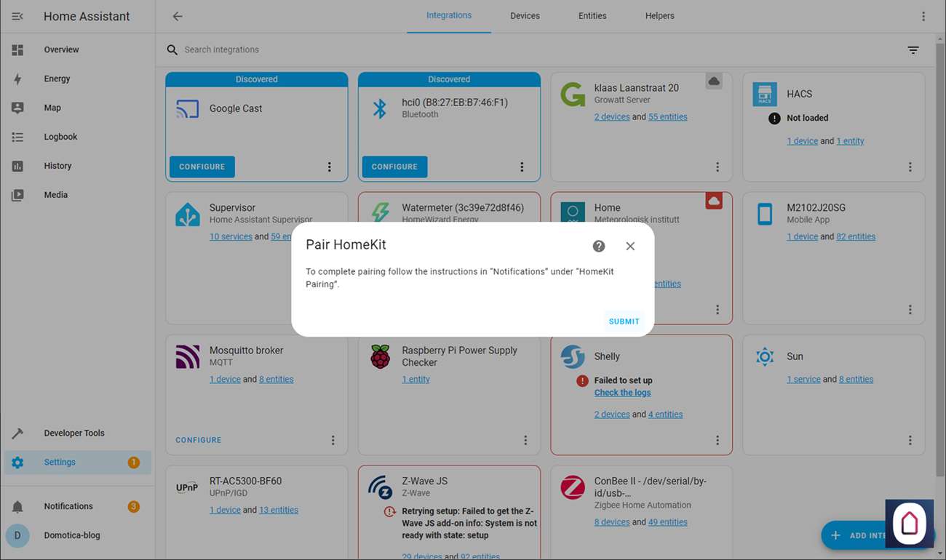Click the ConBee Zigbee logo icon
Image resolution: width=946 pixels, height=560 pixels.
pyautogui.click(x=573, y=487)
